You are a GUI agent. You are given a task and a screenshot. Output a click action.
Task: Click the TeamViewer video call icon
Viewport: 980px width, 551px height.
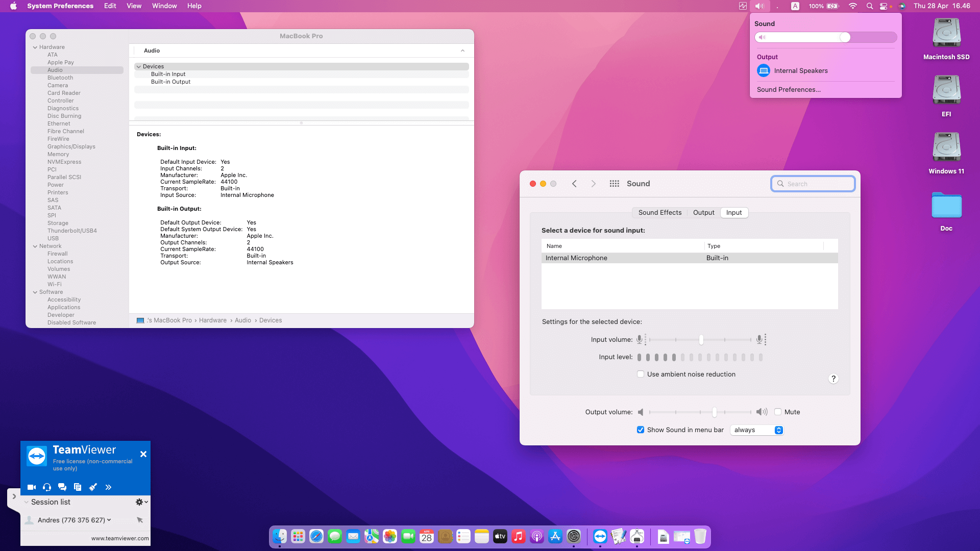pos(31,487)
